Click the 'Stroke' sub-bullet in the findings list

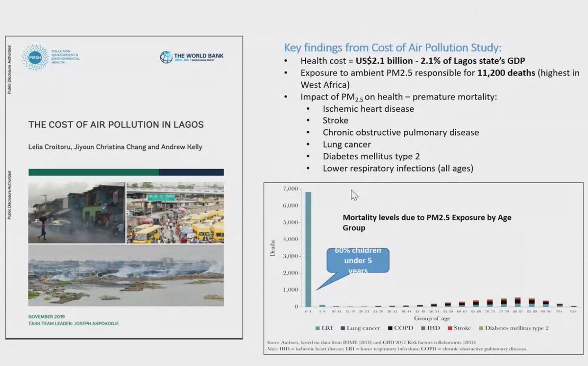tap(336, 121)
